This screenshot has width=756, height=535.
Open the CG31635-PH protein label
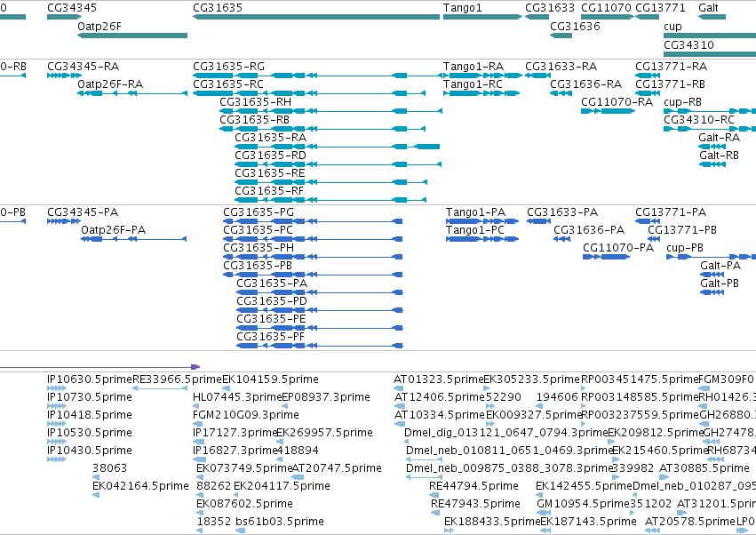[259, 247]
